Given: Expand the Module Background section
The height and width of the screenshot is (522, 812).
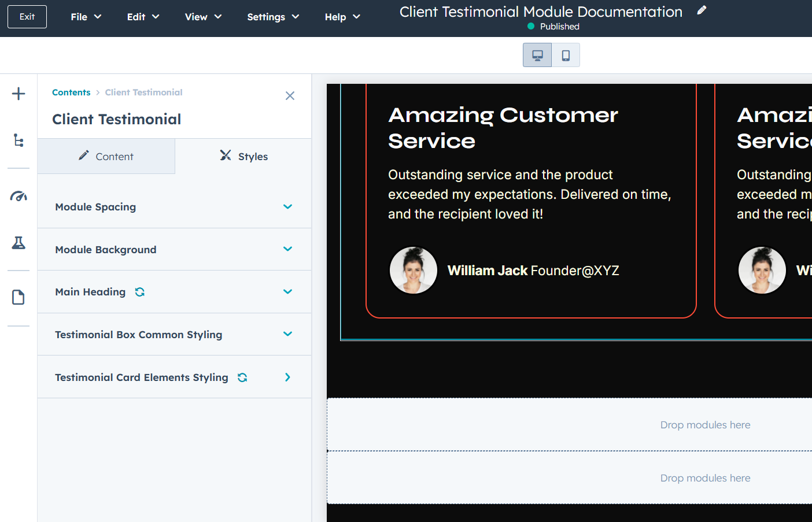Looking at the screenshot, I should click(x=174, y=250).
